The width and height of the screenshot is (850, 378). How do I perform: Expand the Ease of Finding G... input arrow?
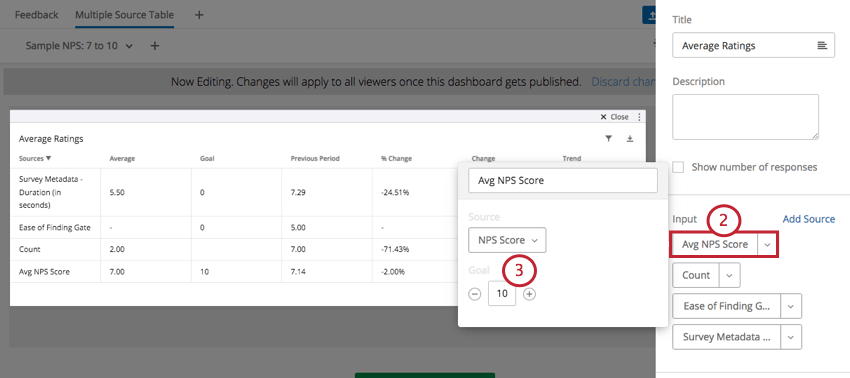tap(791, 306)
